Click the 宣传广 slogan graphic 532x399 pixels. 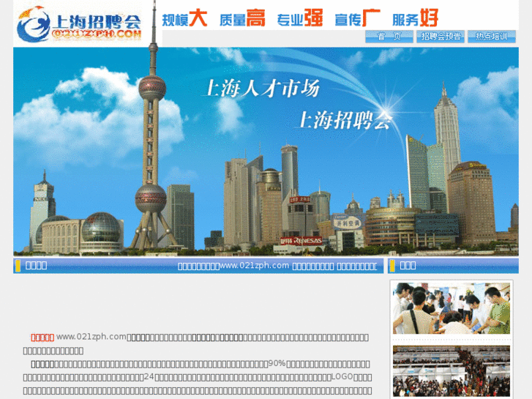coord(358,18)
